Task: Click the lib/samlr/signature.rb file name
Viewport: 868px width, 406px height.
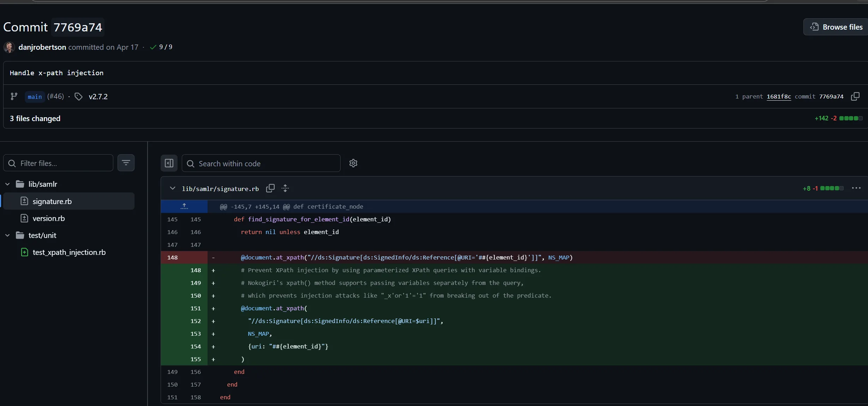Action: click(x=220, y=189)
